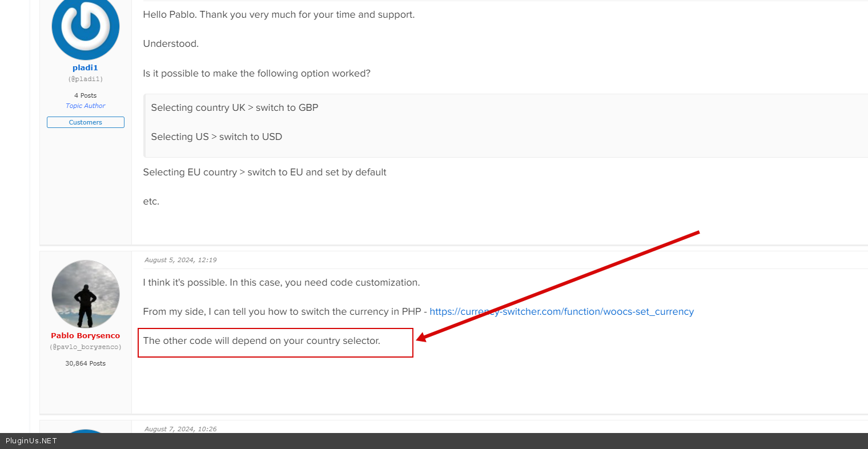
Task: Click the 'Hello Pablo' greeting line
Action: tap(279, 15)
